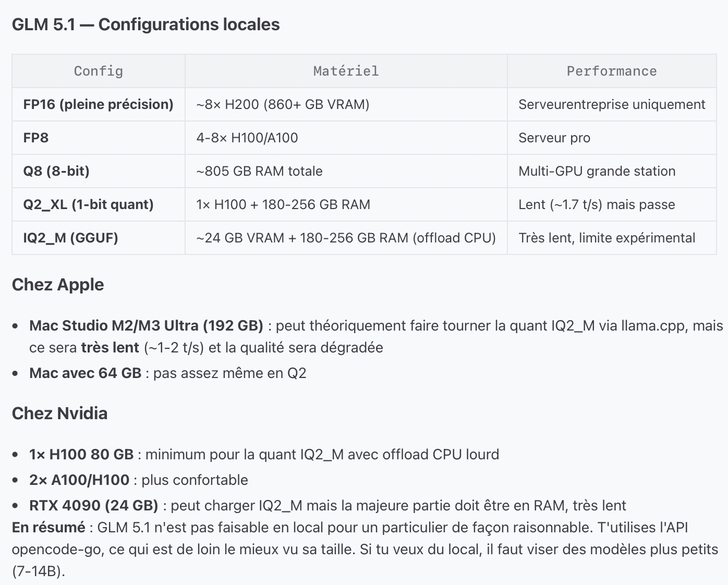Click the Chez Nvidia heading

tap(59, 413)
